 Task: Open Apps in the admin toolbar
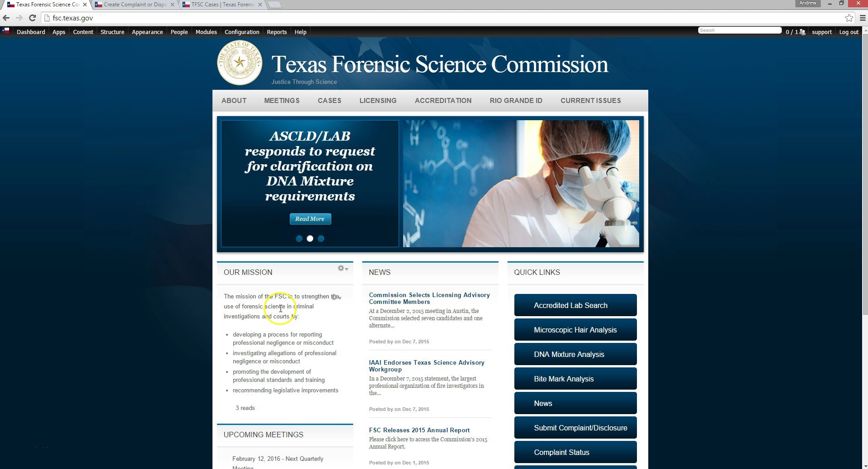[59, 32]
